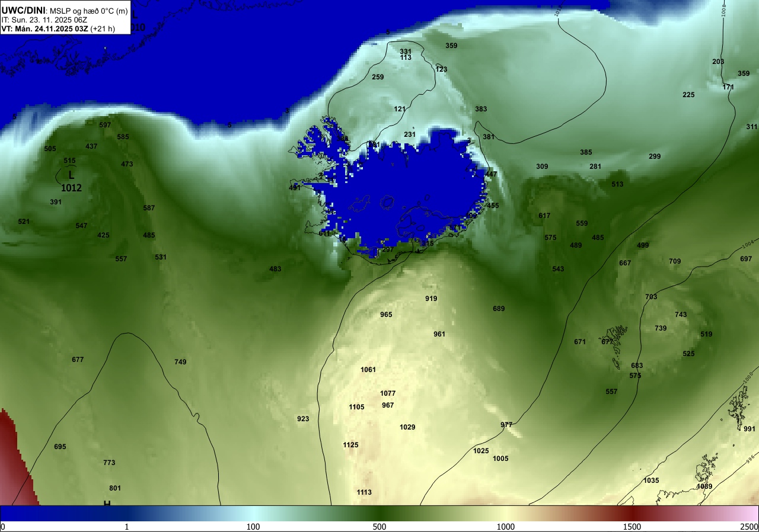Select the 617 value east of Iceland
Image resolution: width=759 pixels, height=532 pixels.
(x=544, y=216)
